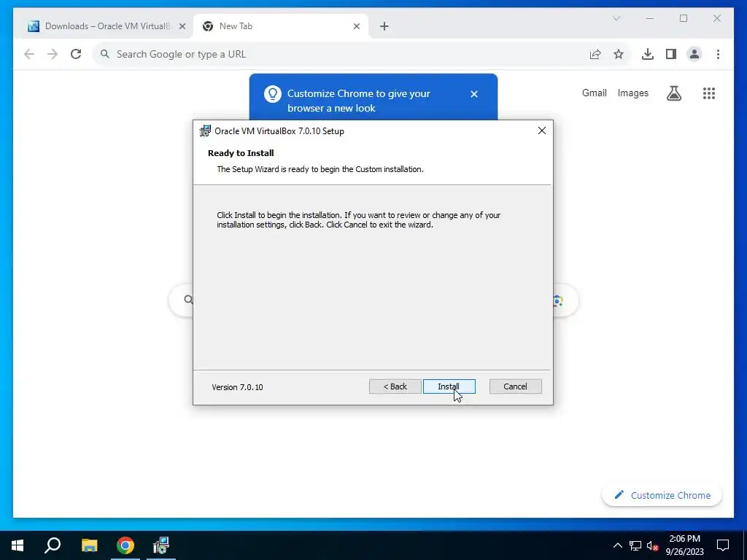Click the Chrome taskbar icon

click(x=125, y=545)
